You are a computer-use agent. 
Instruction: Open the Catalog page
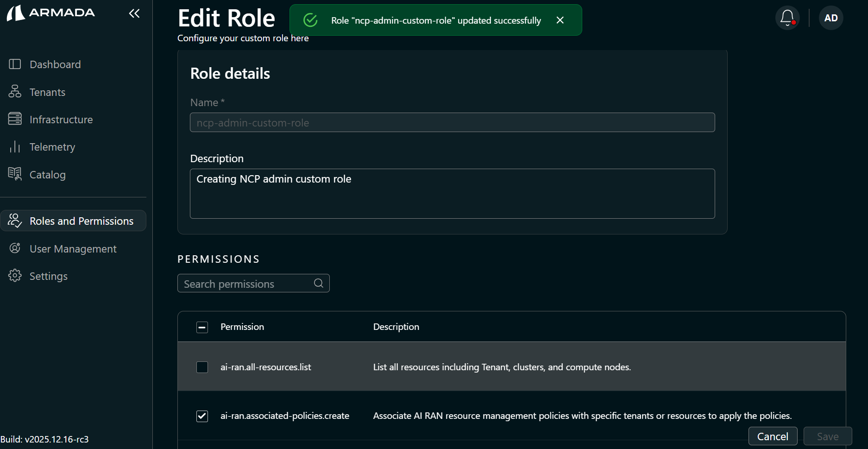[x=47, y=175]
